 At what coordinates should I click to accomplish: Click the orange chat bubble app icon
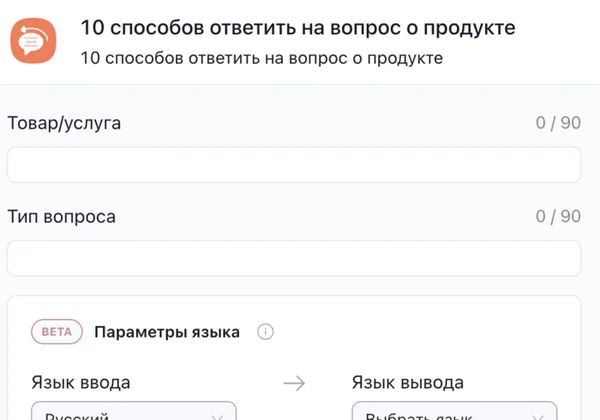pyautogui.click(x=36, y=42)
